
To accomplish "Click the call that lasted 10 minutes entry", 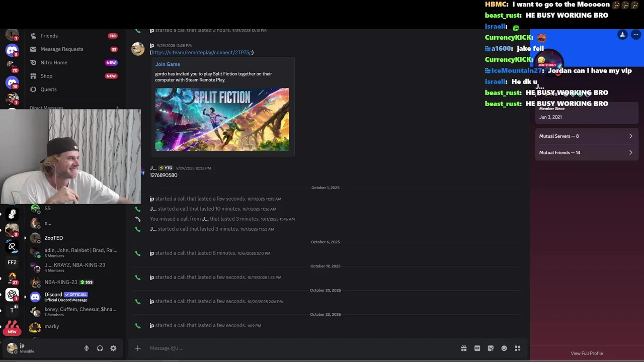I will pyautogui.click(x=213, y=209).
